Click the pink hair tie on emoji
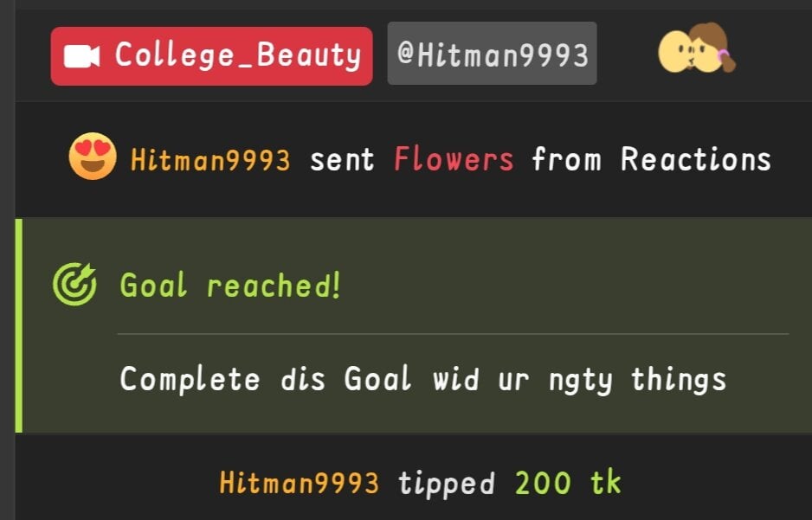 [724, 55]
